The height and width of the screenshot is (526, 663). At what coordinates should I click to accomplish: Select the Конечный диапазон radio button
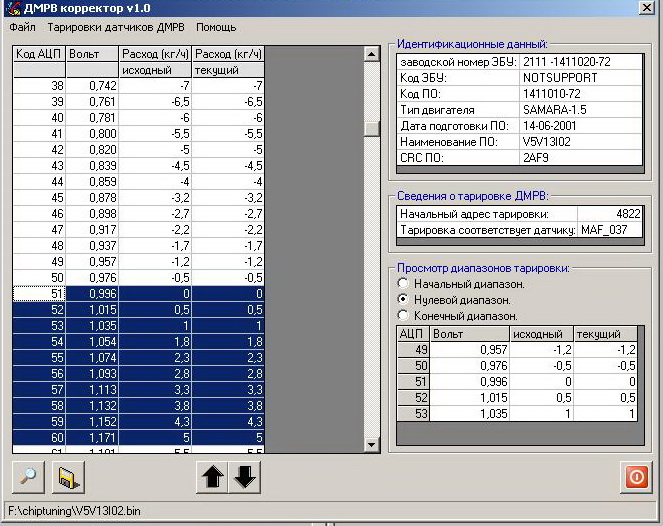tap(403, 316)
